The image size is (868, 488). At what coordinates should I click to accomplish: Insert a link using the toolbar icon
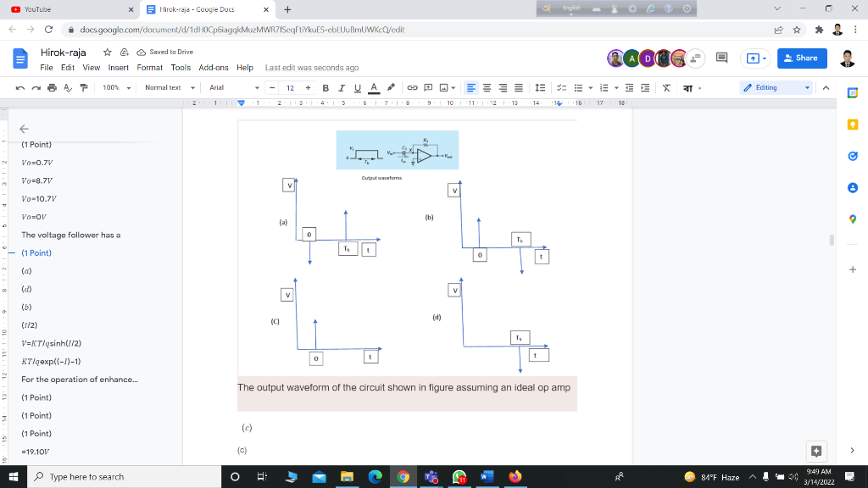point(413,88)
